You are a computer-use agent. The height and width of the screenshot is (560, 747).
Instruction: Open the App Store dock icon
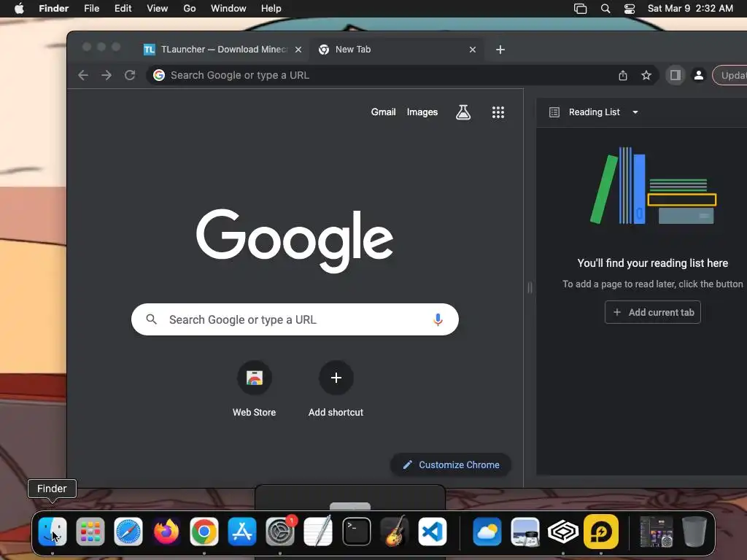point(242,532)
